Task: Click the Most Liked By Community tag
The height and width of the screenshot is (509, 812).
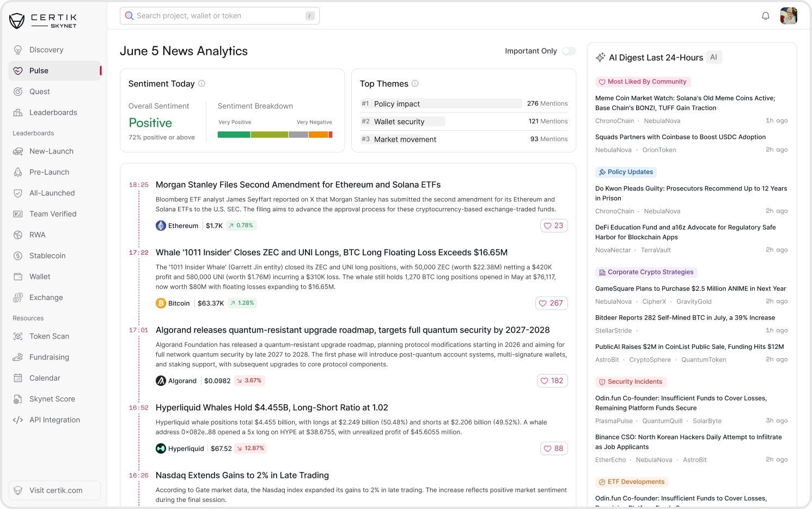Action: (x=643, y=82)
